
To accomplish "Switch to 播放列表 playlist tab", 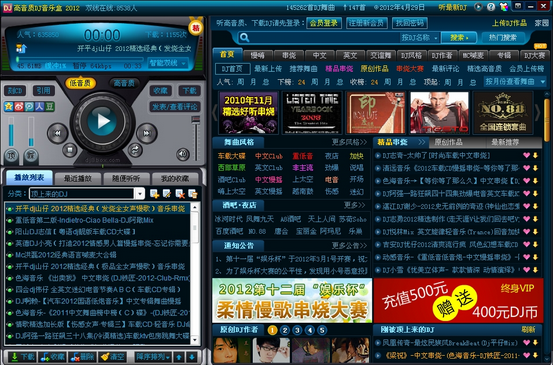I will click(x=29, y=178).
